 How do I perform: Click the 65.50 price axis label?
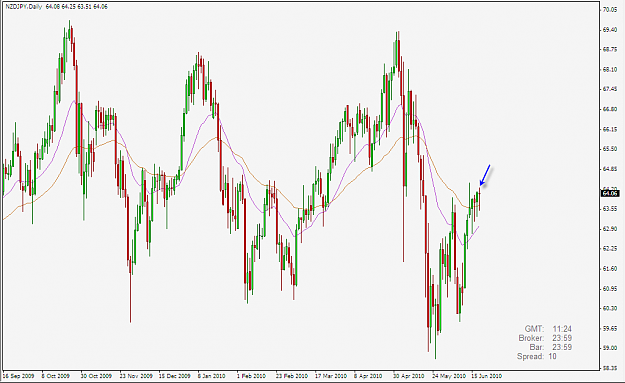610,149
